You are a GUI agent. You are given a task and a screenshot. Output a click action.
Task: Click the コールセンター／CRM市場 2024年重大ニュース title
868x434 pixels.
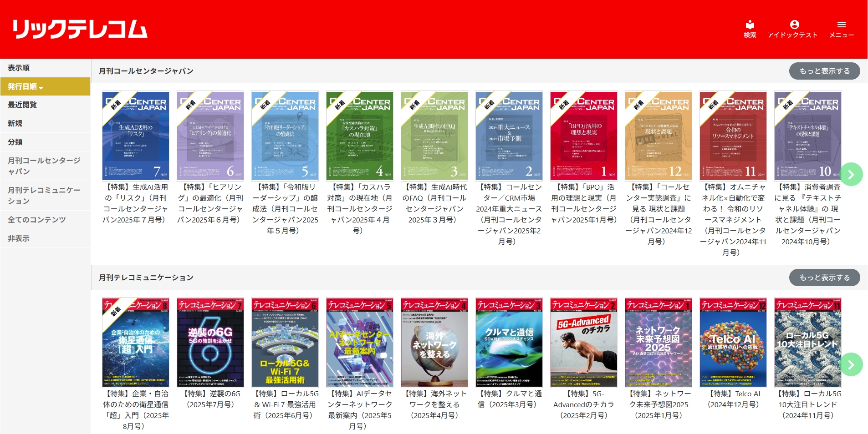509,214
